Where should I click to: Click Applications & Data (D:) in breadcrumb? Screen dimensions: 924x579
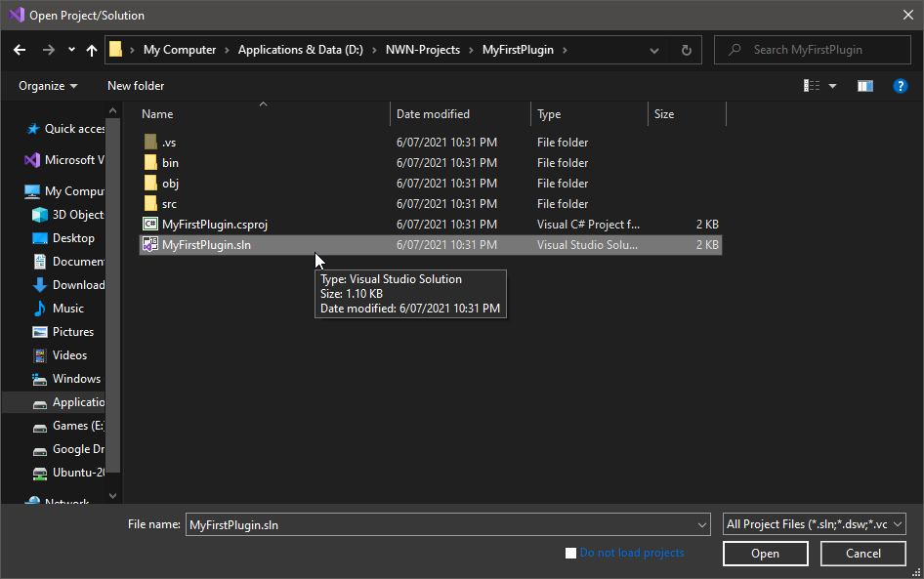point(301,50)
